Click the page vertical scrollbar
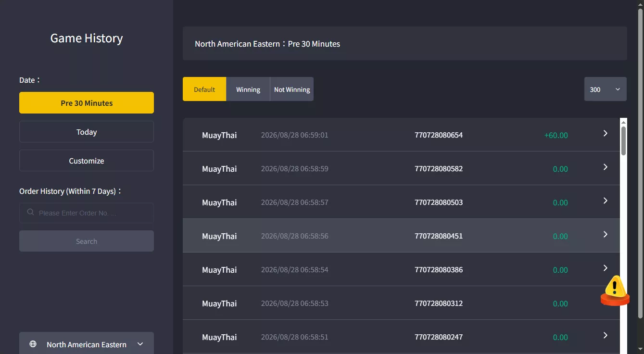644x354 pixels. pos(640,164)
